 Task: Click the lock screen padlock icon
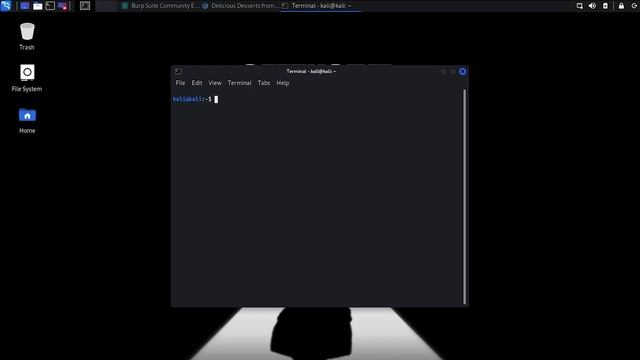621,6
